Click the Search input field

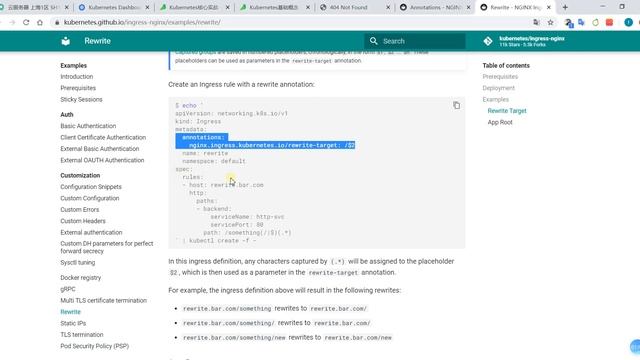click(x=415, y=41)
